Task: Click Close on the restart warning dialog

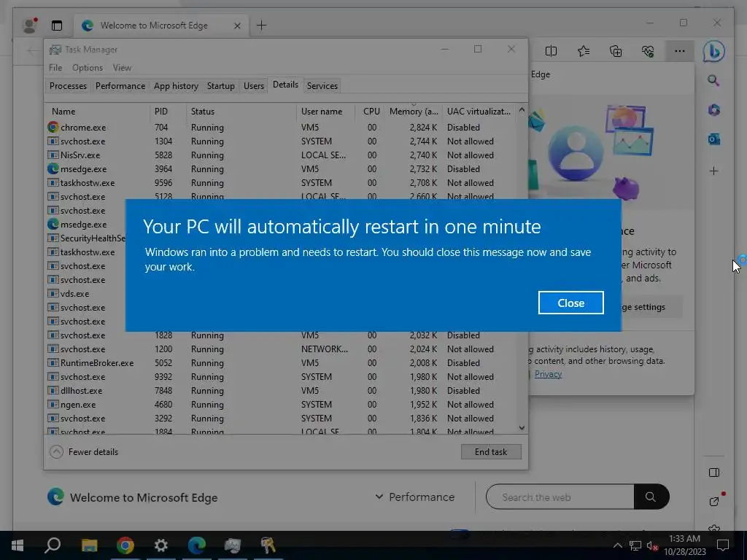Action: (570, 303)
